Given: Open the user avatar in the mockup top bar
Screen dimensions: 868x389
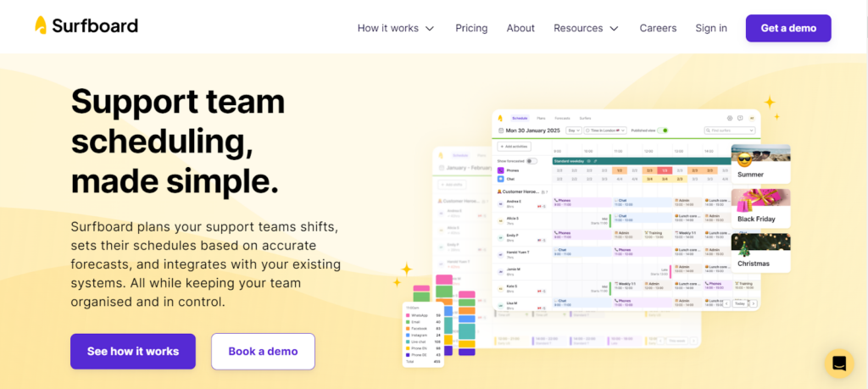Looking at the screenshot, I should (752, 119).
